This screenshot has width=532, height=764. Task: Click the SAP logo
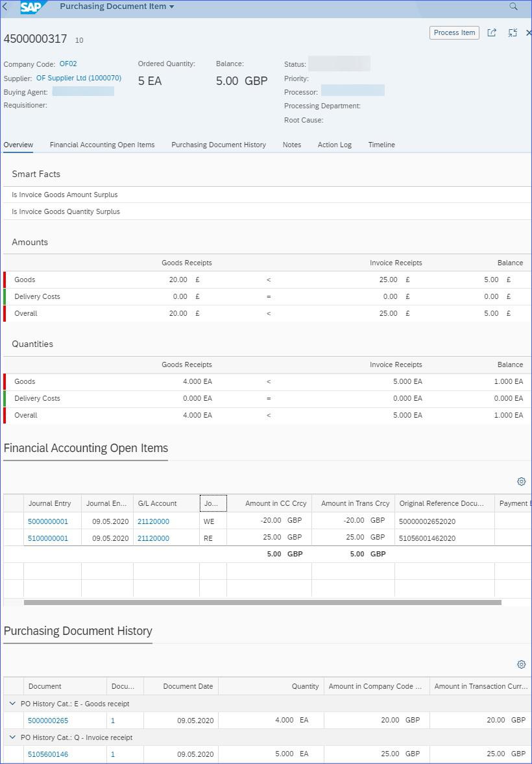pyautogui.click(x=34, y=7)
